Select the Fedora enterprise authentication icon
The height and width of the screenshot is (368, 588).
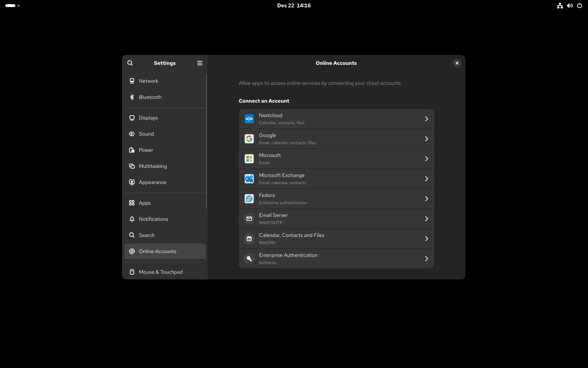(249, 199)
